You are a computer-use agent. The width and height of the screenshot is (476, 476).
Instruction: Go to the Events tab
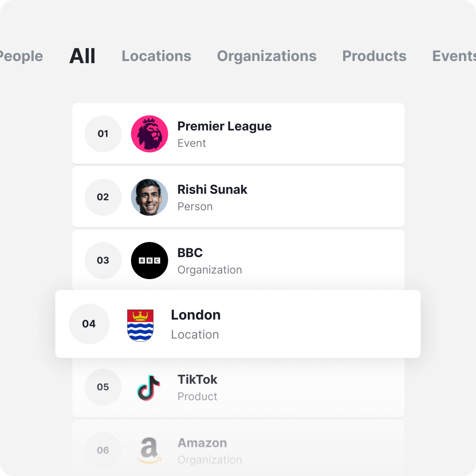tap(453, 56)
